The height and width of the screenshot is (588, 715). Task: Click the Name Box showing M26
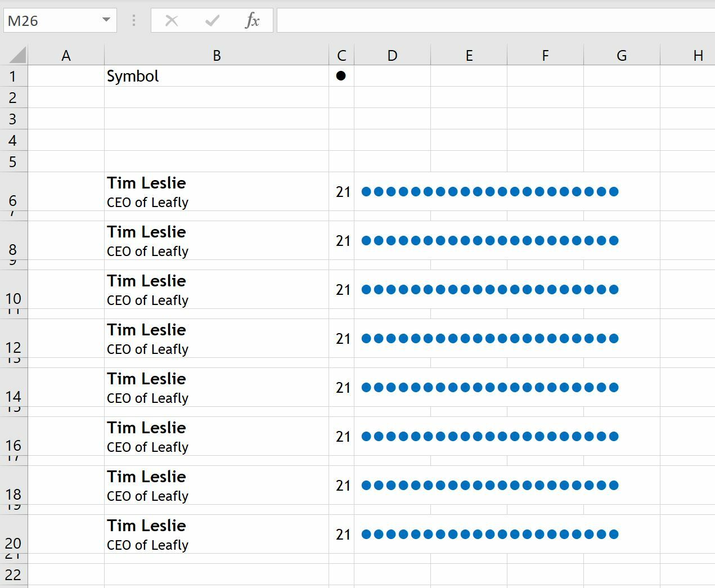(x=51, y=20)
